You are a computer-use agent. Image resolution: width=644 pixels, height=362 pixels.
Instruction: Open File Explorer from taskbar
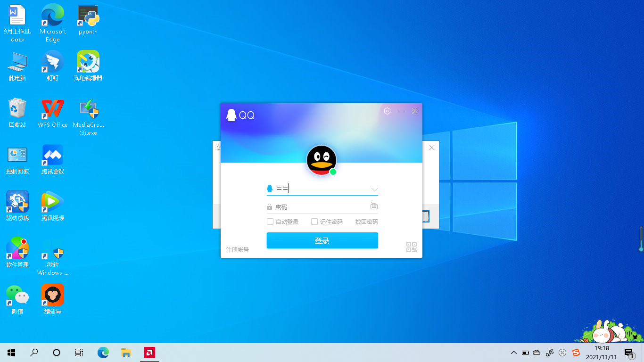[126, 352]
